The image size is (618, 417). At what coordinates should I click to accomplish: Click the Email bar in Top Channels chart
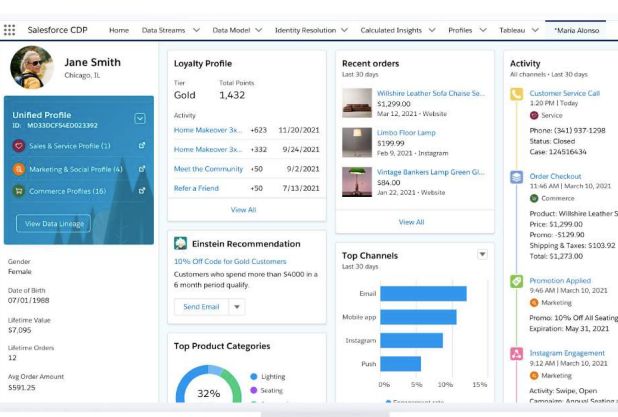click(423, 294)
